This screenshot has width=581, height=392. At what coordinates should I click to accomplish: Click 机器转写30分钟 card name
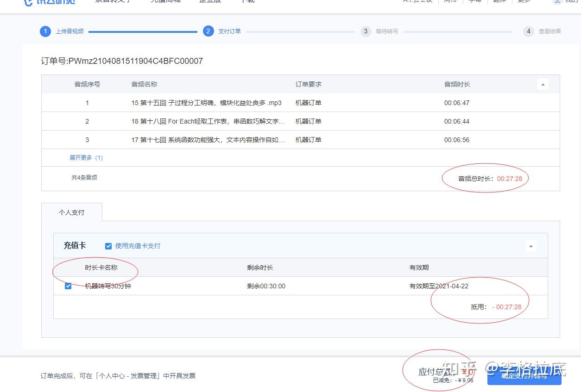click(x=108, y=286)
